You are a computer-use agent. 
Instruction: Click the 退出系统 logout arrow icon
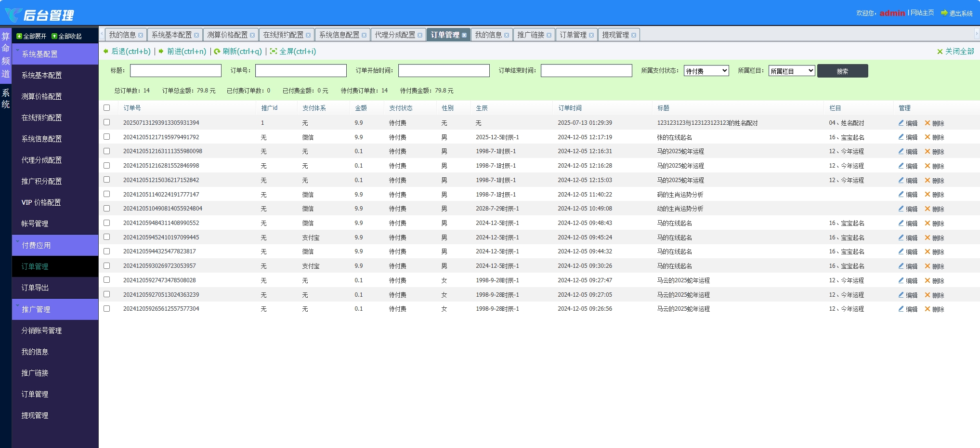click(x=944, y=13)
